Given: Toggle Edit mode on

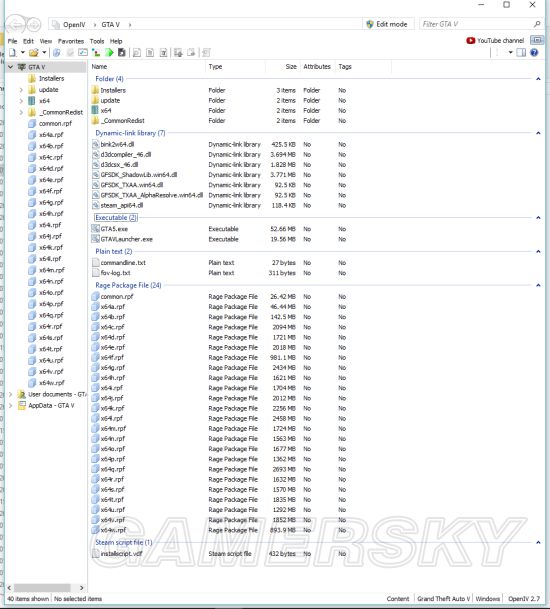Looking at the screenshot, I should [386, 24].
